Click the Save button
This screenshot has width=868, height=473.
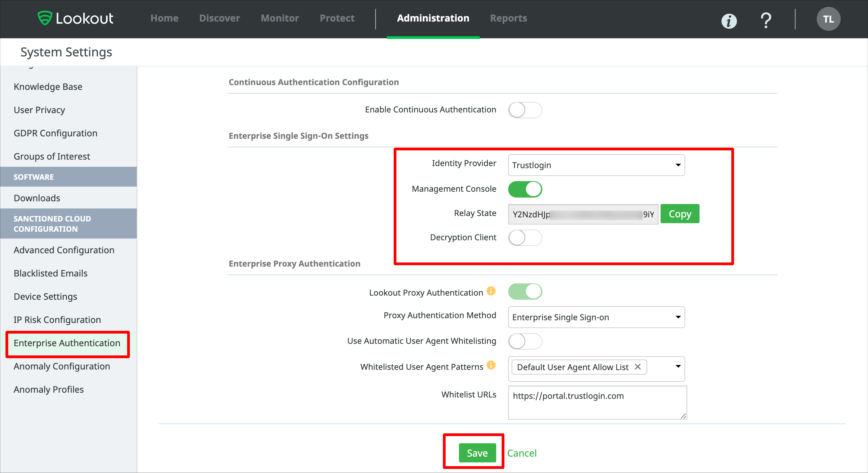[x=477, y=453]
